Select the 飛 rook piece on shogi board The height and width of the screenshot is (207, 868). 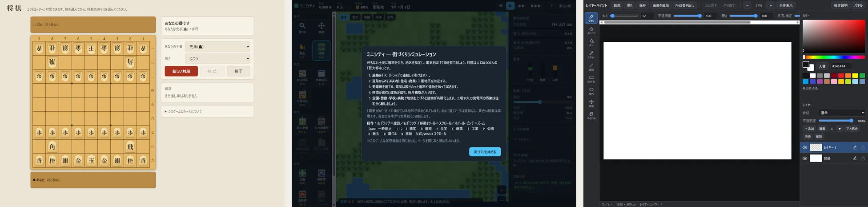point(130,146)
